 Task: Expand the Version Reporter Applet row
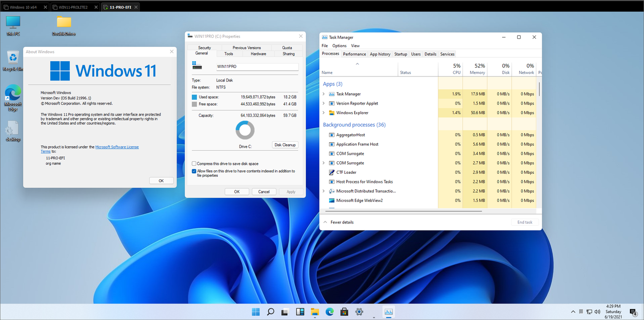324,103
